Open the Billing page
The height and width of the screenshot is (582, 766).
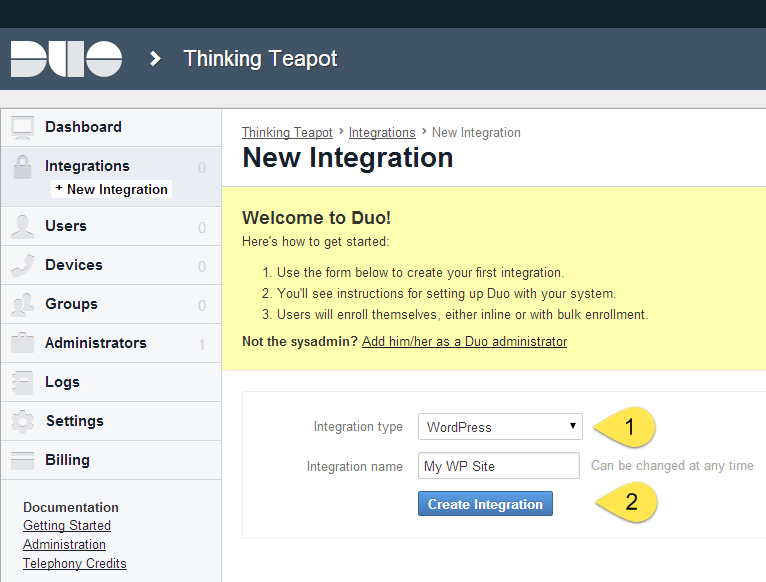(x=111, y=460)
